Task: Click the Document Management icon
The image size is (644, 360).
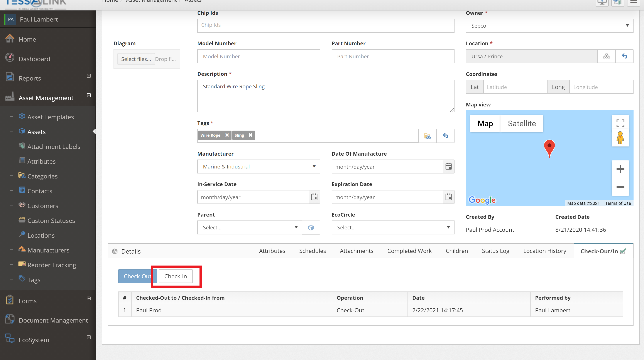Action: (x=10, y=319)
